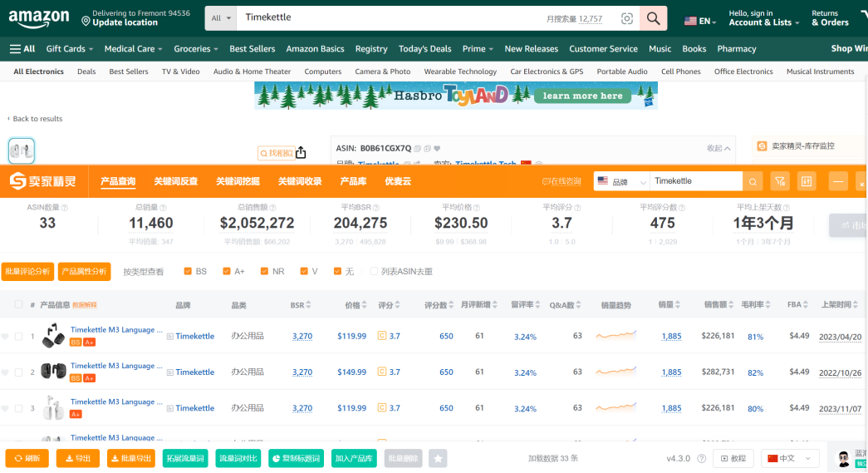Click the Amazon search magnifier button
Screen dimensions: 868x473
tap(653, 18)
